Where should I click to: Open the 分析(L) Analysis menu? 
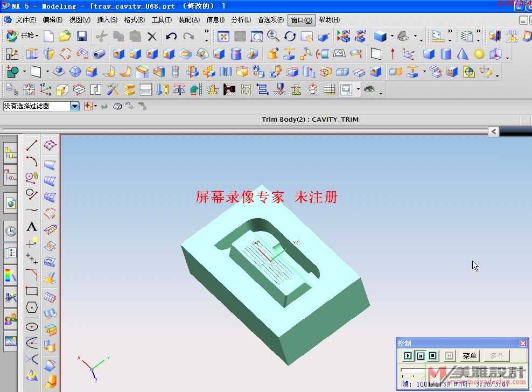click(x=241, y=20)
